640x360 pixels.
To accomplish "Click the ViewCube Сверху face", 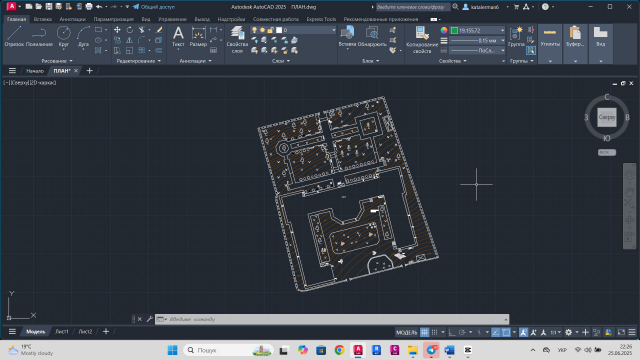I will 607,117.
